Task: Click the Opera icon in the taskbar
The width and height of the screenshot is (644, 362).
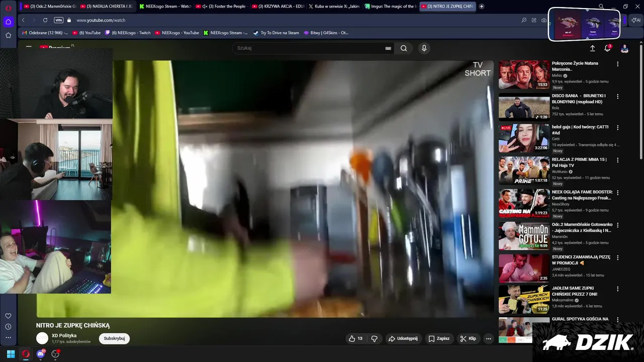Action: (x=26, y=354)
